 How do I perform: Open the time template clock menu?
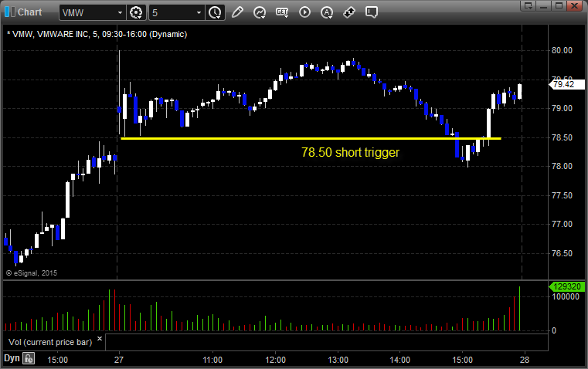pos(215,12)
